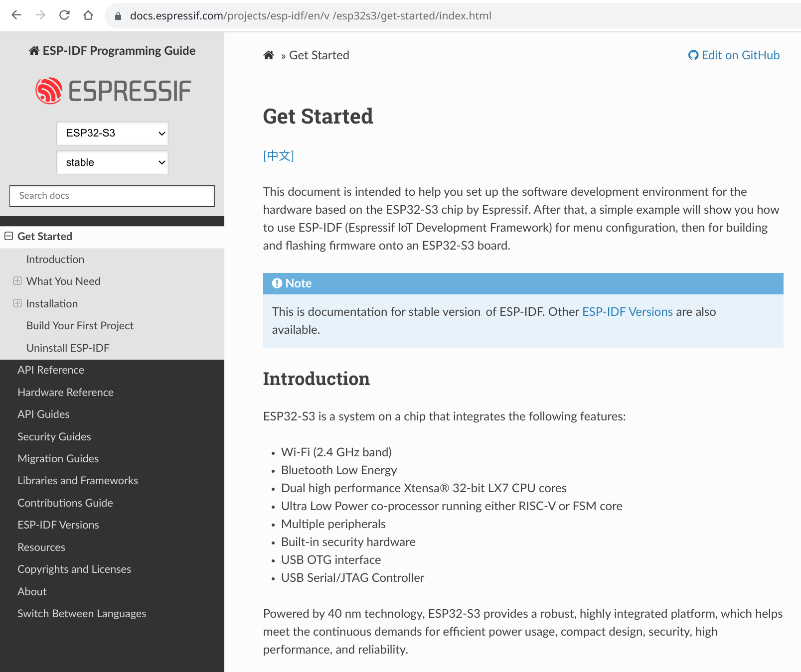Click the padlock site security icon
This screenshot has width=801, height=672.
pyautogui.click(x=118, y=16)
